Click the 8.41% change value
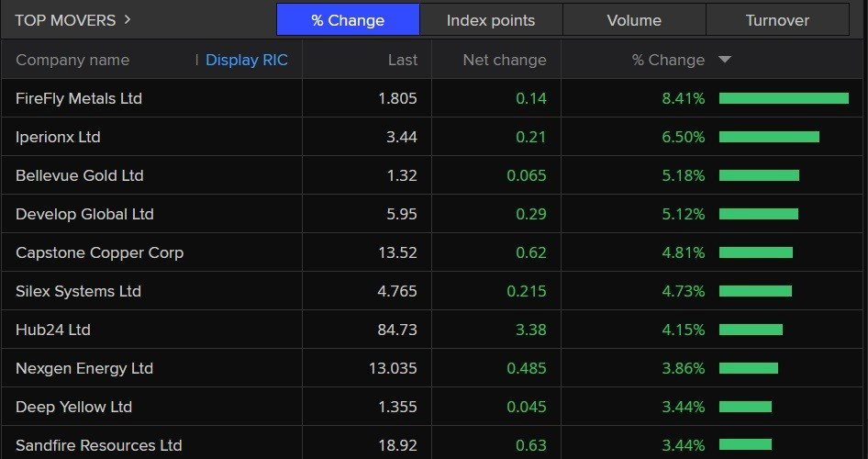The height and width of the screenshot is (459, 868). pos(684,98)
